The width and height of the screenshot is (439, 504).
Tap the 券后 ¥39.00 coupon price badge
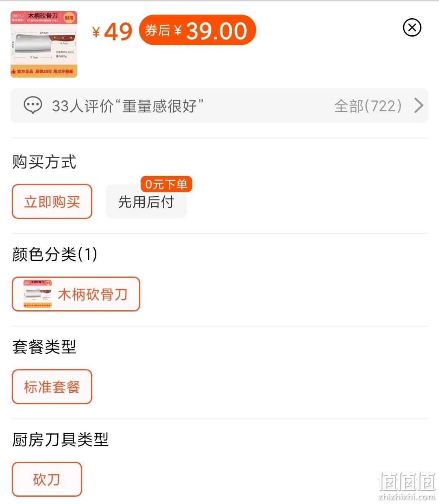click(197, 30)
